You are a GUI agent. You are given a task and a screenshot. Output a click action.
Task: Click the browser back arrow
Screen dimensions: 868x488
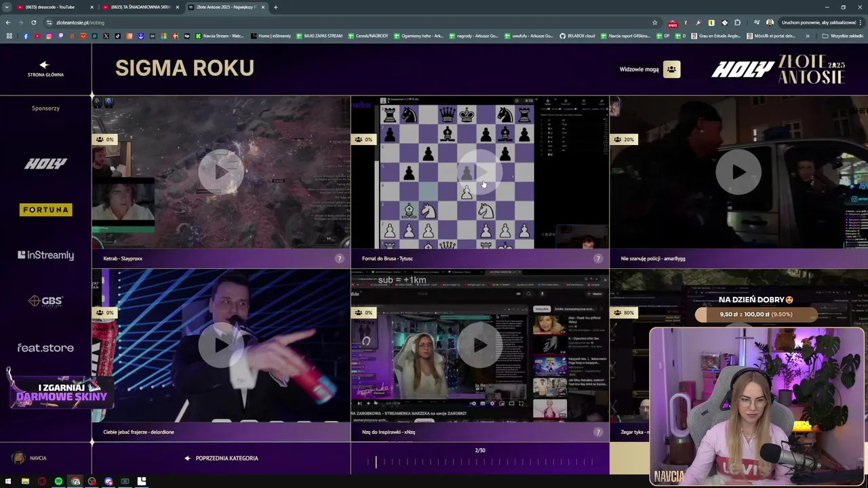pyautogui.click(x=8, y=22)
